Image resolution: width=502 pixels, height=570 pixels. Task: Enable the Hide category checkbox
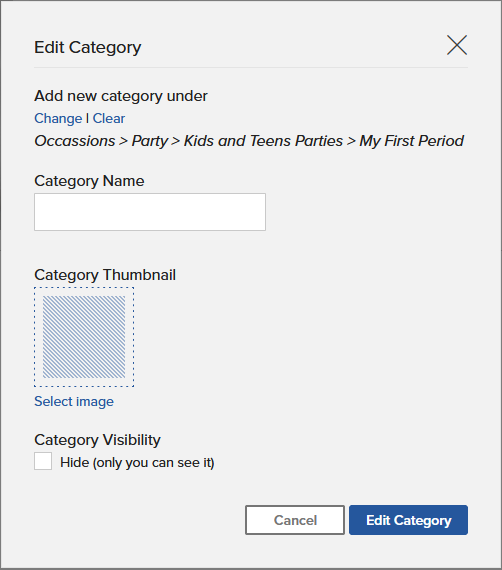point(43,461)
